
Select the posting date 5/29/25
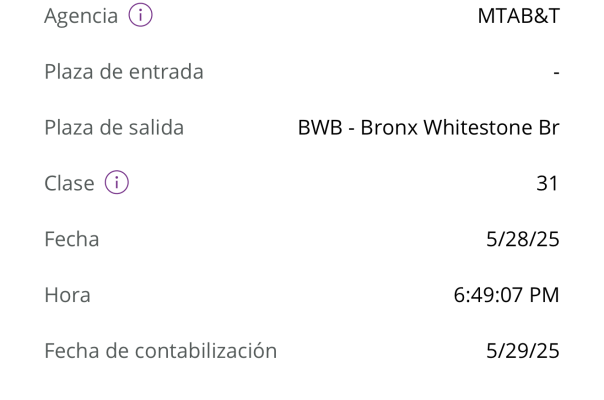(x=523, y=351)
